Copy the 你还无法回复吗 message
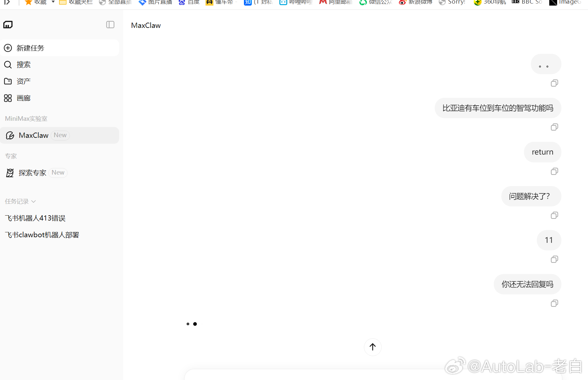This screenshot has height=380, width=588. [x=555, y=303]
